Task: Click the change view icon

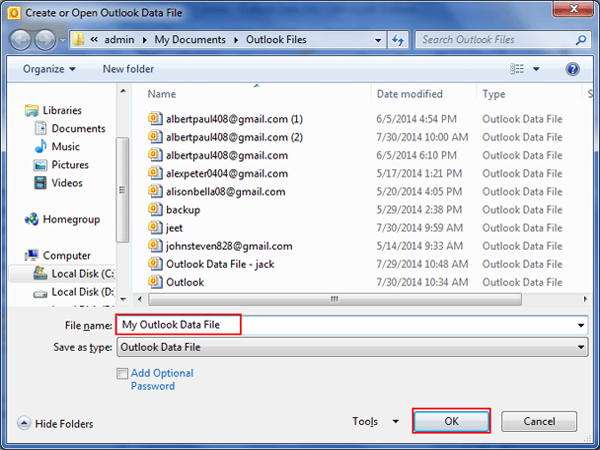Action: (517, 69)
